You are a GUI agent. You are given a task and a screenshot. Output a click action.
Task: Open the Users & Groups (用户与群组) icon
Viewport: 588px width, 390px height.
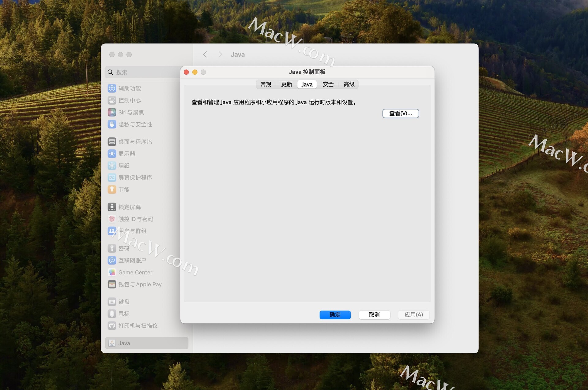(x=112, y=231)
